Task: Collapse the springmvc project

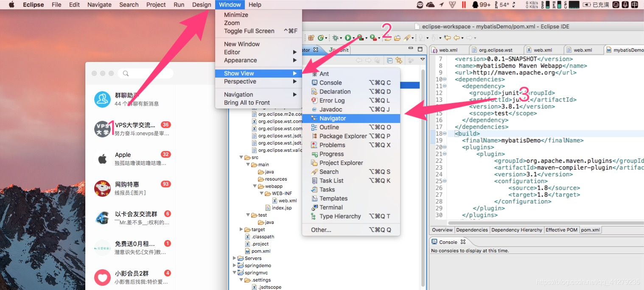Action: click(x=235, y=273)
